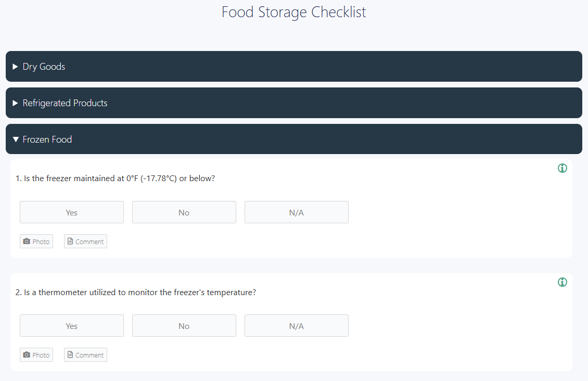Click the disclosure triangle on Dry Goods

tap(15, 66)
